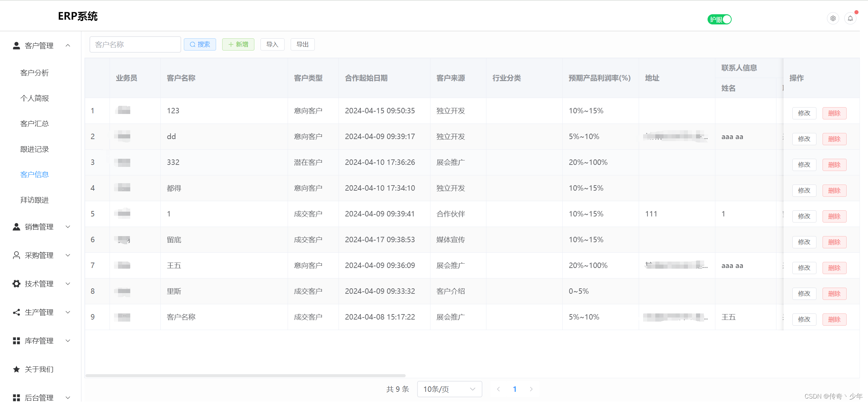Screen dimensions: 868x403
Task: Open 客户分析 in the sidebar
Action: (35, 73)
